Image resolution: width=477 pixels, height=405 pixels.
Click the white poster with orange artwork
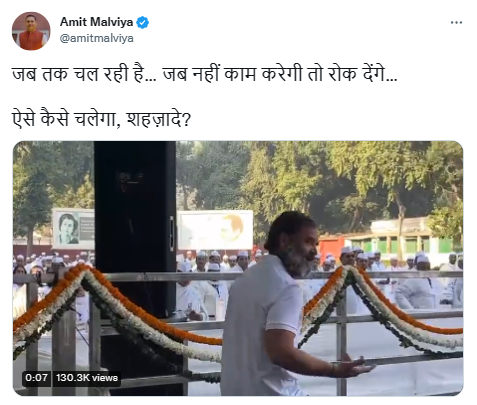215,230
